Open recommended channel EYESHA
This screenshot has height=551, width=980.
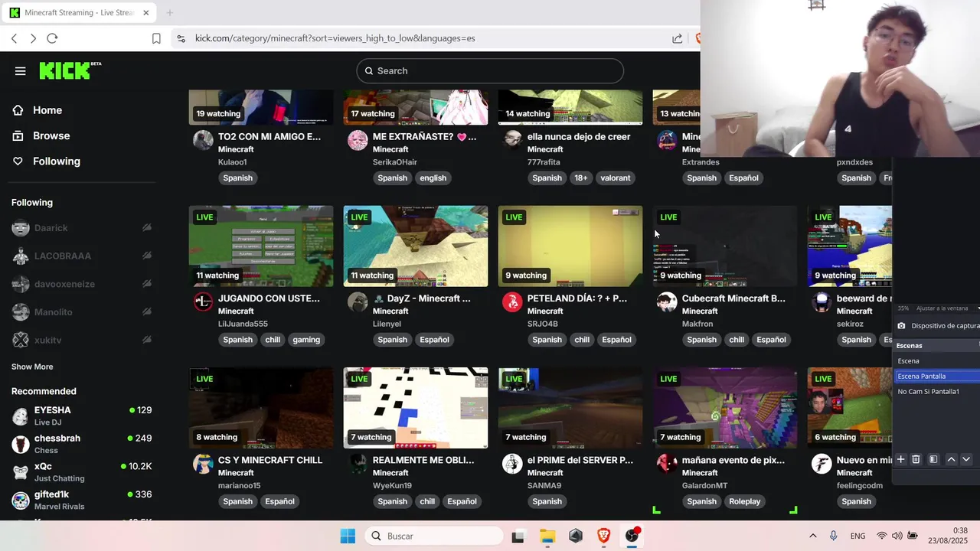pyautogui.click(x=82, y=416)
